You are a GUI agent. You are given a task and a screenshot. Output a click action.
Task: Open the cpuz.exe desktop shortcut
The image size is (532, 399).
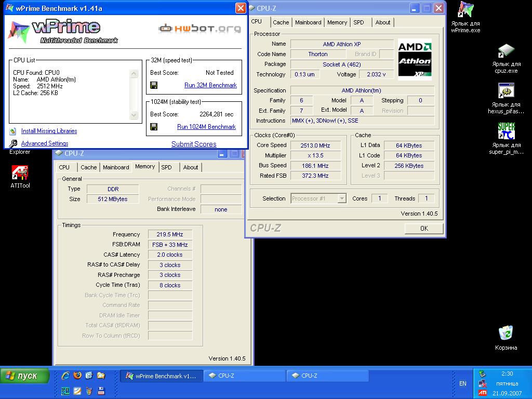coord(506,58)
